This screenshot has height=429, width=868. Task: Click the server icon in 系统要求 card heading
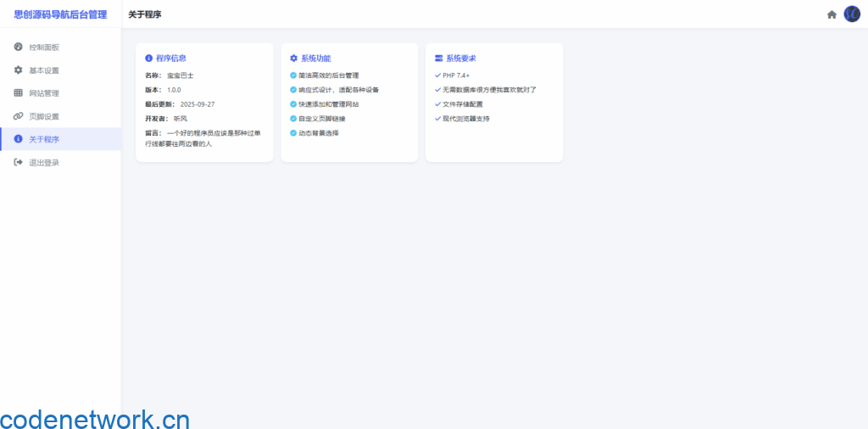point(438,58)
